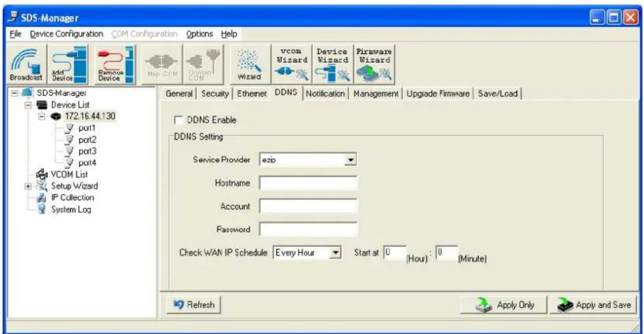Click the Unmap COM toolbar icon

click(x=203, y=64)
